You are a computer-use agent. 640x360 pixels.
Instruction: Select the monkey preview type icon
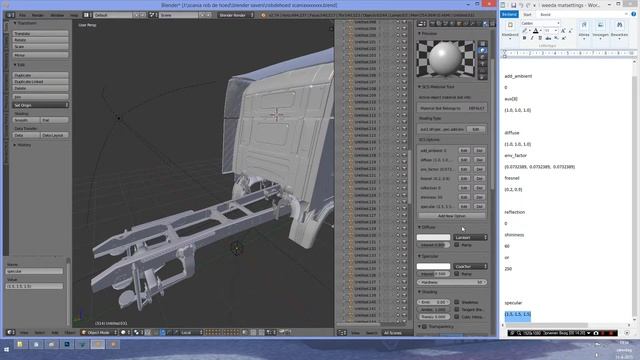(x=482, y=64)
